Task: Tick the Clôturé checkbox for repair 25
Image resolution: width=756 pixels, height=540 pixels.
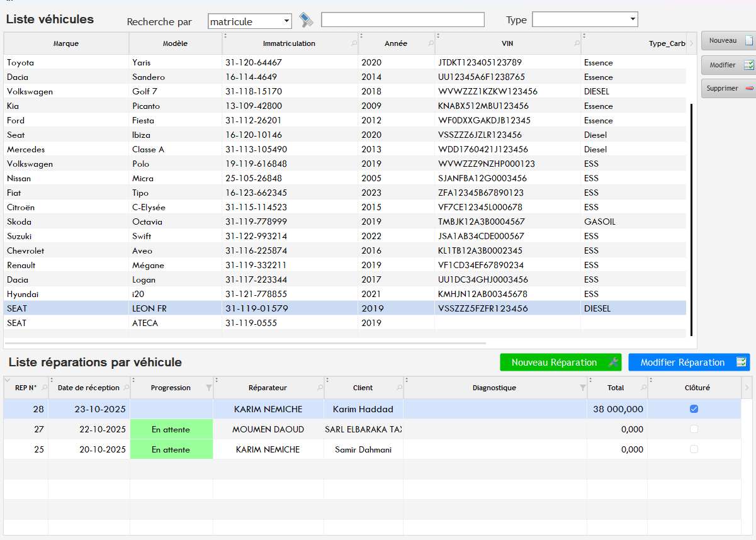Action: click(694, 449)
